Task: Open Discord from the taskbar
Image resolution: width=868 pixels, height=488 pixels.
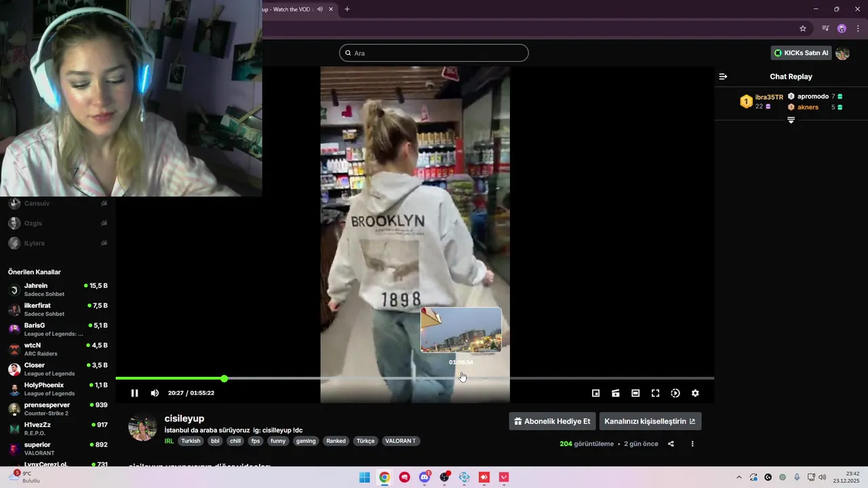Action: [x=425, y=477]
